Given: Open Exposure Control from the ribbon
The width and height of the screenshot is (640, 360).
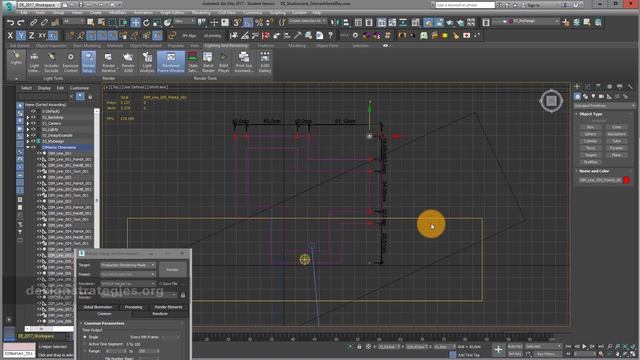Looking at the screenshot, I should tap(70, 62).
